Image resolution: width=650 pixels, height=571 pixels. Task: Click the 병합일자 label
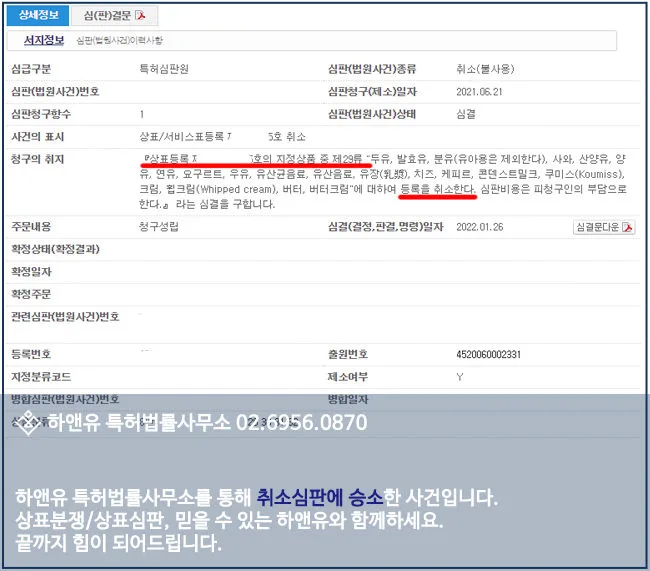tap(348, 399)
